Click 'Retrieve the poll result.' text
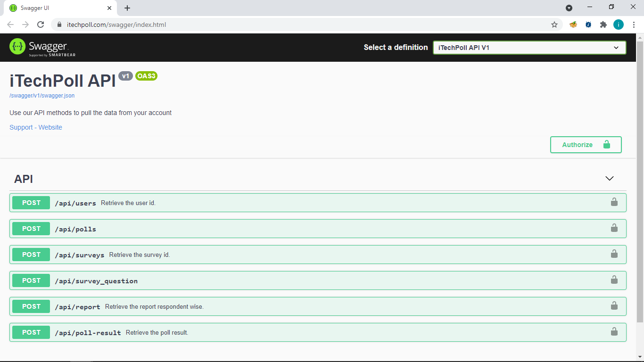 click(x=157, y=333)
